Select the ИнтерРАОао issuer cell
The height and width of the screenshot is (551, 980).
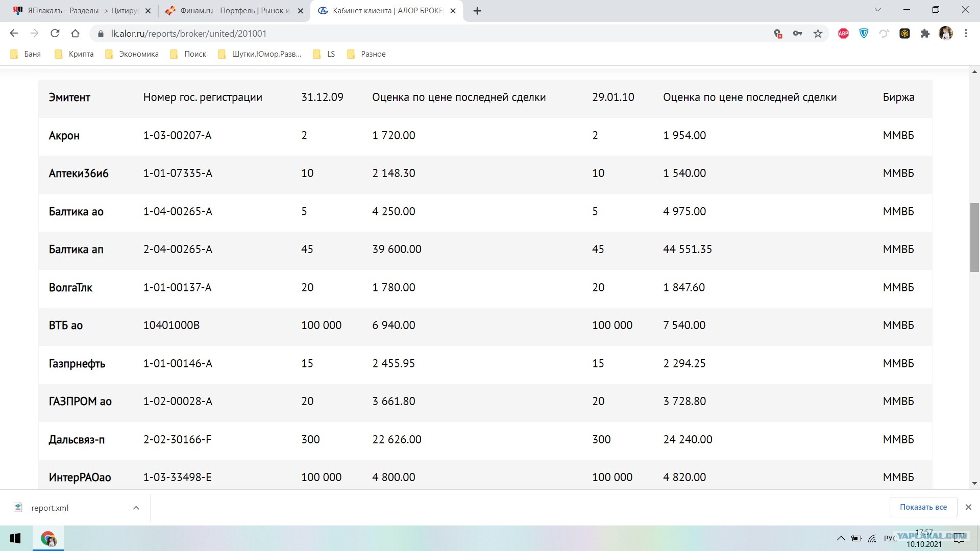click(x=80, y=478)
